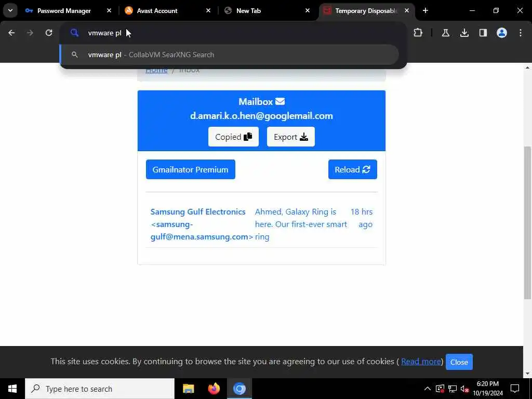This screenshot has height=399, width=532.
Task: Click the security alert tray icon
Action: 440,389
